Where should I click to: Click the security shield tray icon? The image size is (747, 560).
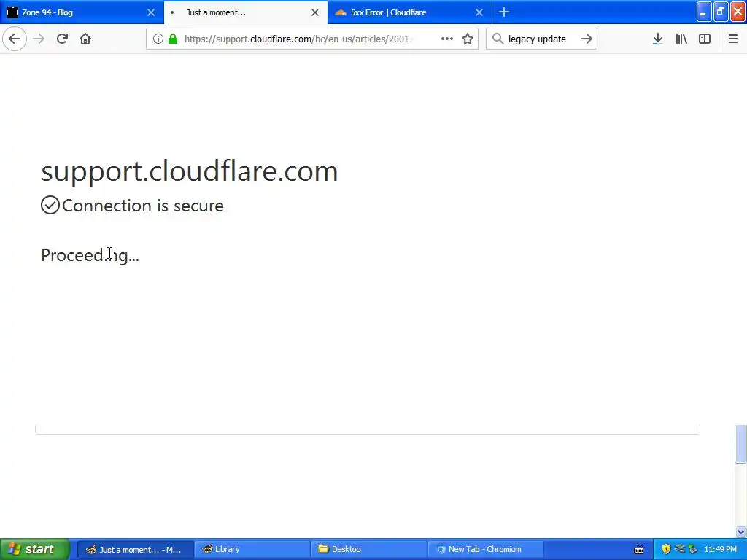(666, 549)
